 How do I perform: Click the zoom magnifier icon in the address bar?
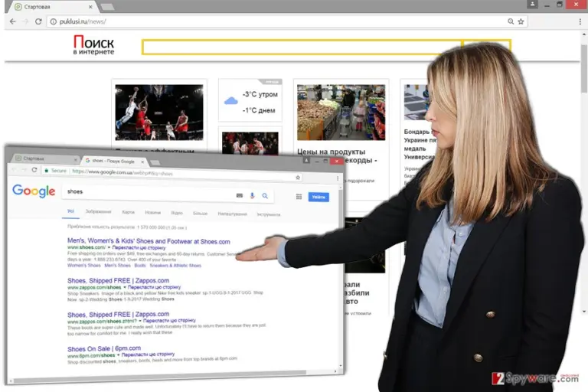coord(511,21)
